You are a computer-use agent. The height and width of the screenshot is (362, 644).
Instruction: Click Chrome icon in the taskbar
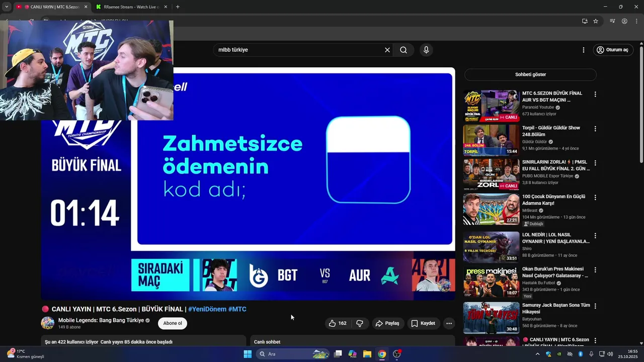tap(382, 354)
